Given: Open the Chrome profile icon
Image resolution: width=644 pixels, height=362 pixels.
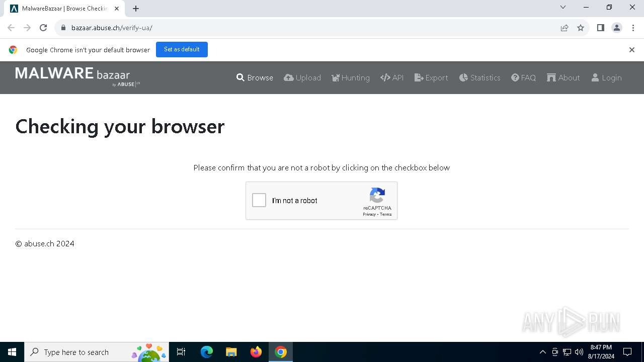Looking at the screenshot, I should click(617, 28).
